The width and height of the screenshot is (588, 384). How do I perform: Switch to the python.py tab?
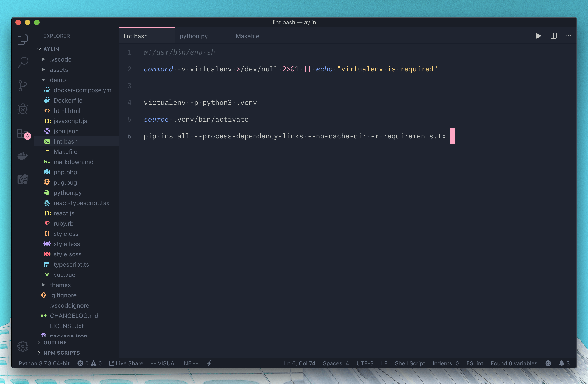coord(193,36)
